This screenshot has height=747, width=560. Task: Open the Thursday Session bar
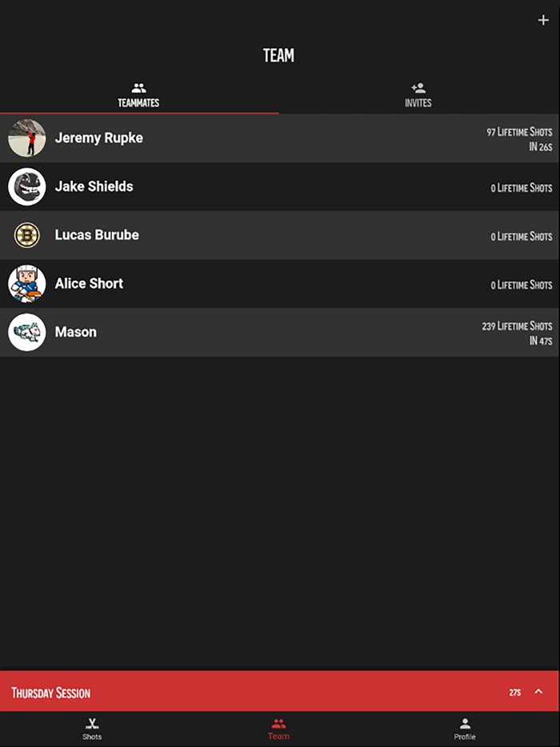coord(240,692)
